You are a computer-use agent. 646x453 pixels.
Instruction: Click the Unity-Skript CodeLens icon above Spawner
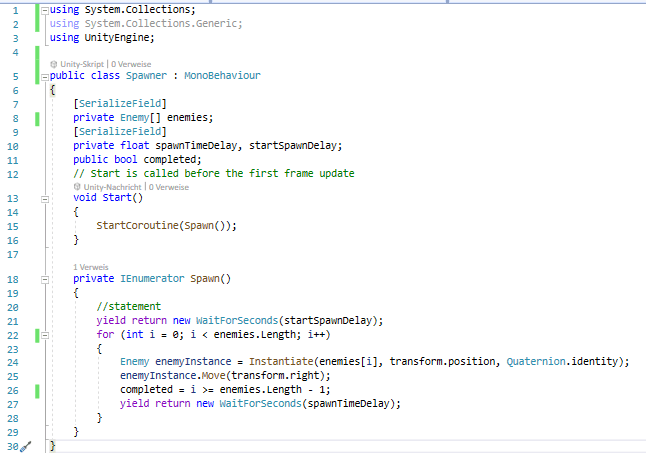54,63
